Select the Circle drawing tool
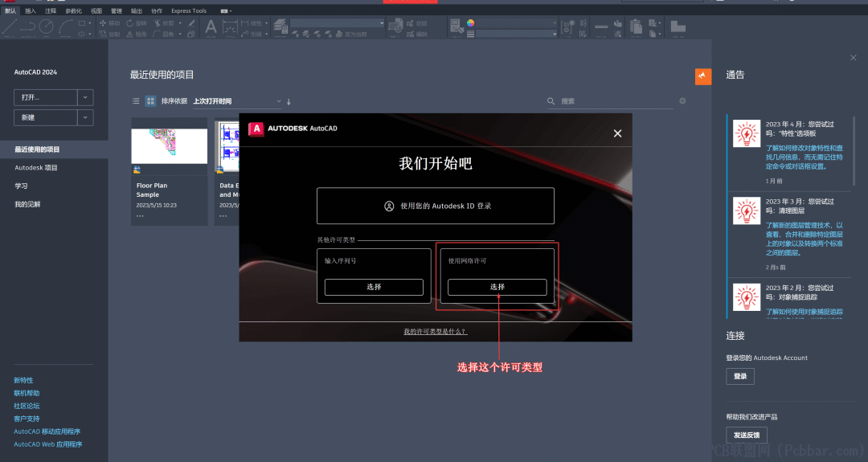The height and width of the screenshot is (462, 868). coord(47,26)
